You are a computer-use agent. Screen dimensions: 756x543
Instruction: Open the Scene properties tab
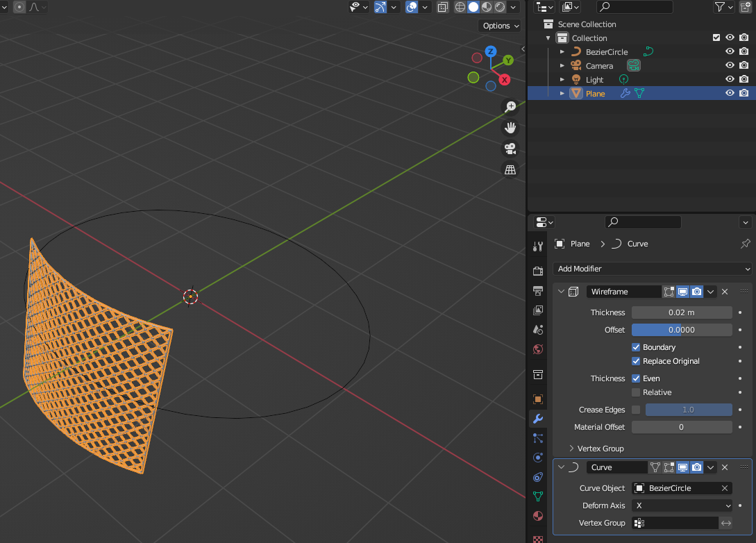pyautogui.click(x=538, y=329)
